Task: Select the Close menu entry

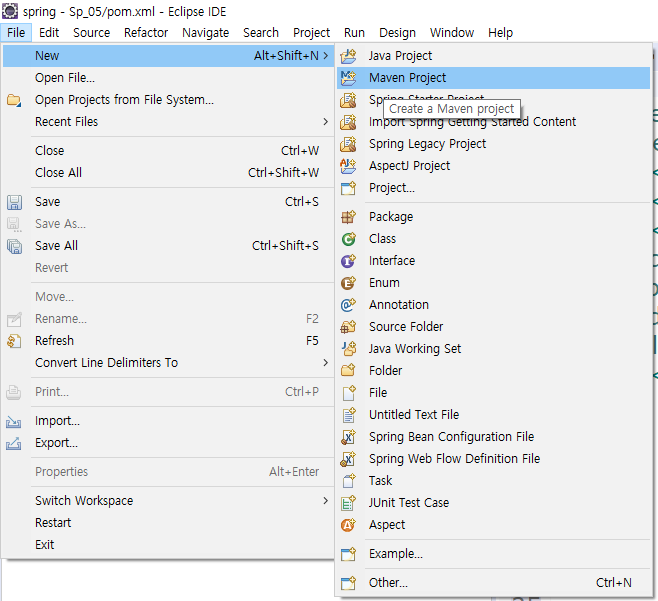Action: point(168,151)
